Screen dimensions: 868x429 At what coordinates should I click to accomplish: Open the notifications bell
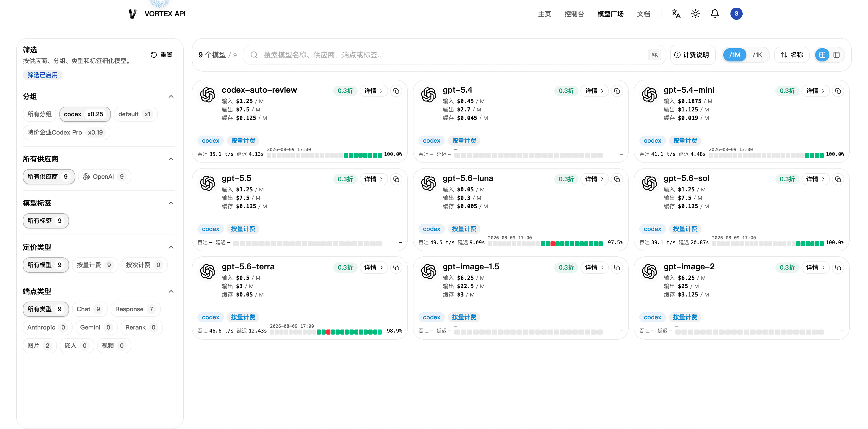tap(714, 14)
